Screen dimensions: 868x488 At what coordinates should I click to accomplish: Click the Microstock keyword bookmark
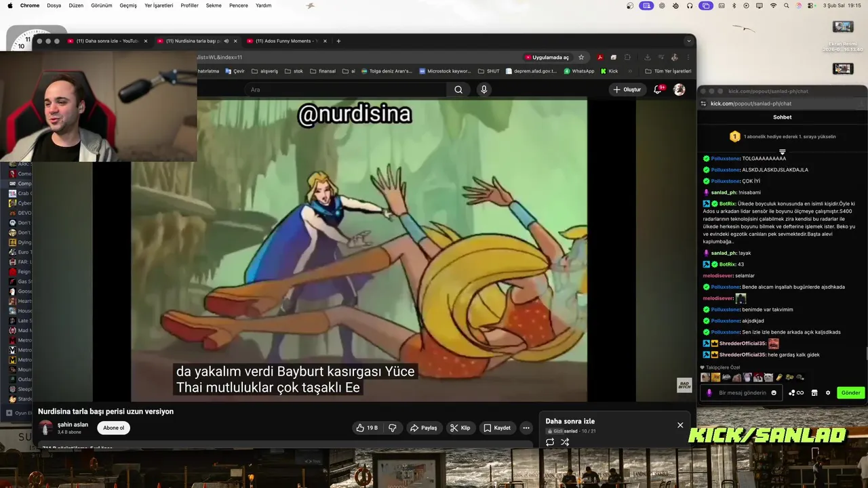point(445,71)
